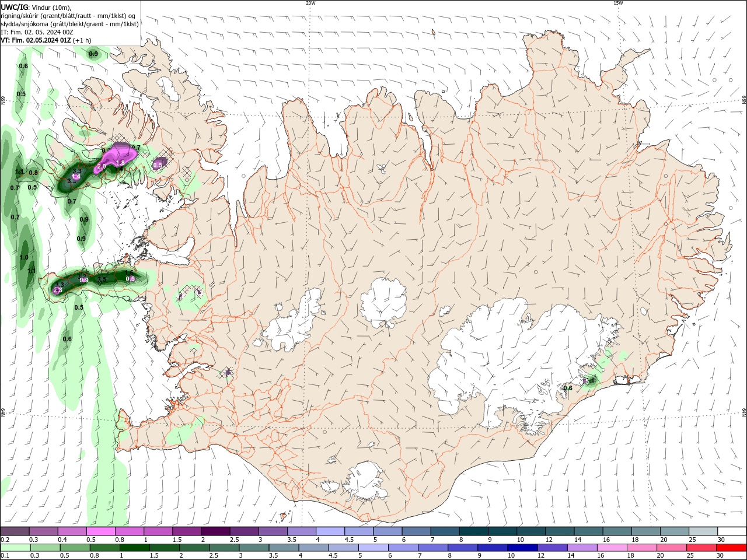The image size is (747, 560).
Task: Select the steel blue 6 swatch, upper legend
Action: click(x=416, y=531)
